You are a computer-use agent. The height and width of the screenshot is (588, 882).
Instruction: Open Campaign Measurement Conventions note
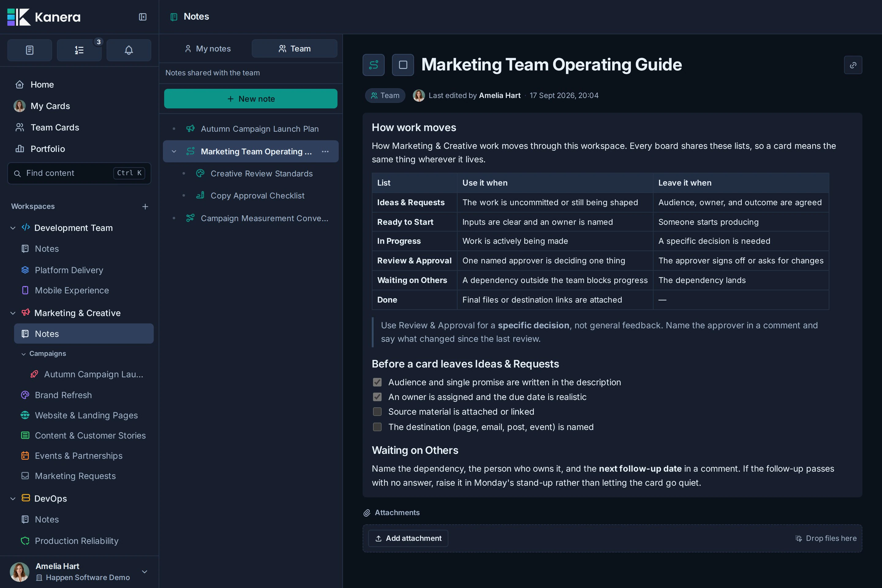click(251, 218)
